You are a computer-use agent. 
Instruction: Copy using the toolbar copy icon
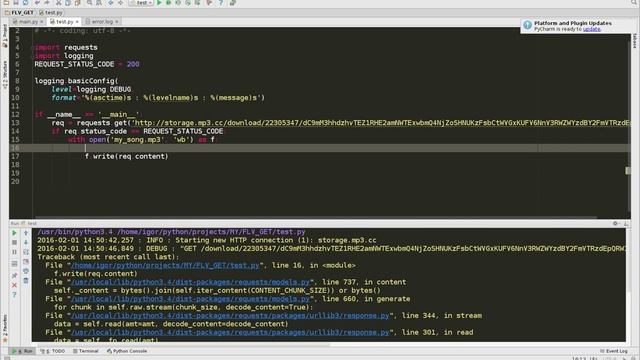68,3
